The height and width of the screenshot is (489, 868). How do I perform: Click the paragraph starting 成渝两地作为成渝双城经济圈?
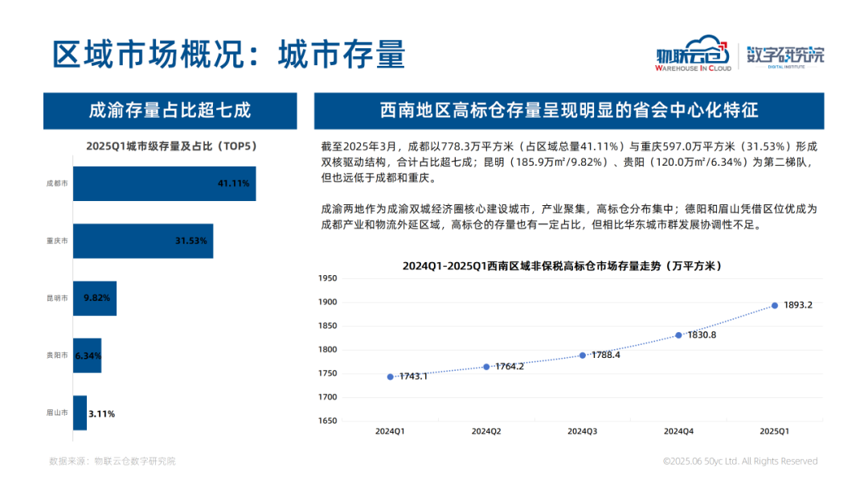(569, 216)
